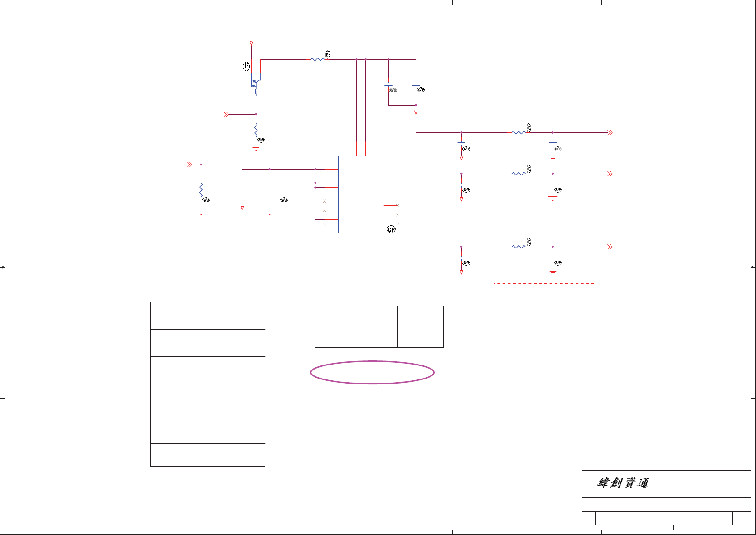Screen dimensions: 756x535
Task: Click the input port arrow feeding the IC's left side
Action: (x=190, y=165)
